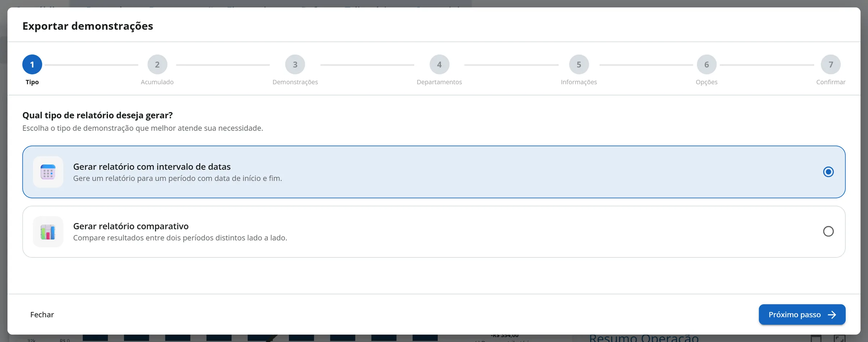
Task: Click 'Compare resultados entre dois períodos' description
Action: coord(180,238)
